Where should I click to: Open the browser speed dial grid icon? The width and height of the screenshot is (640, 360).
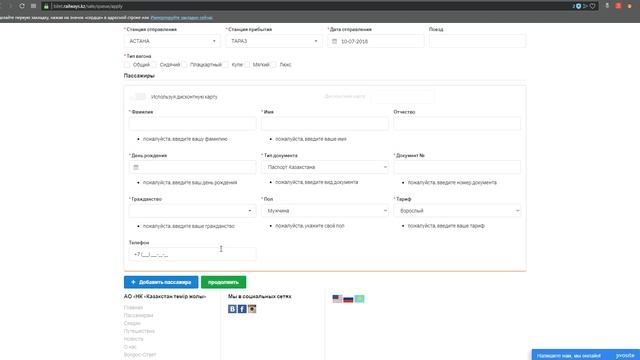pos(33,6)
